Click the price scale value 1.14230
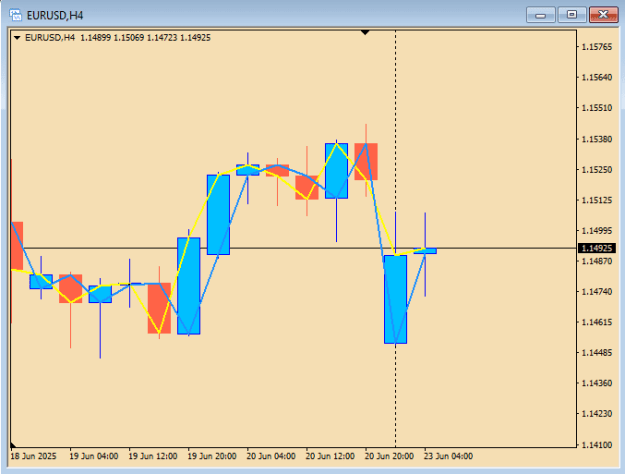625x474 pixels. [597, 414]
